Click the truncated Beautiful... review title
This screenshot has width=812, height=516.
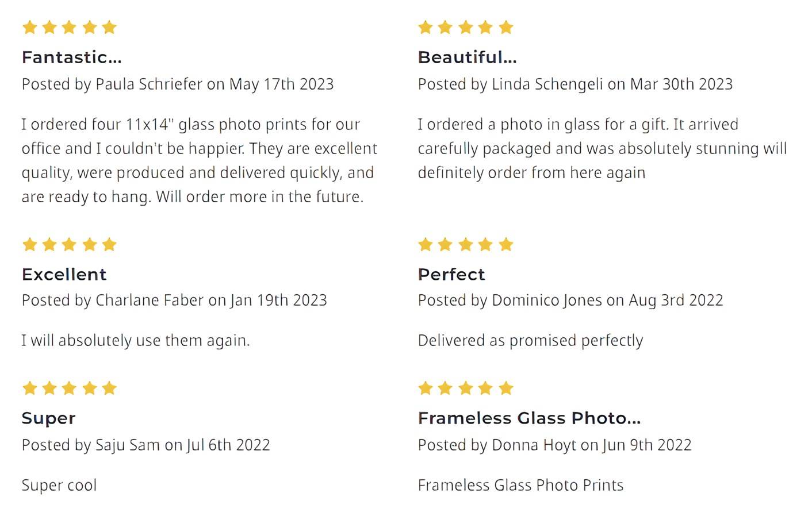point(468,57)
